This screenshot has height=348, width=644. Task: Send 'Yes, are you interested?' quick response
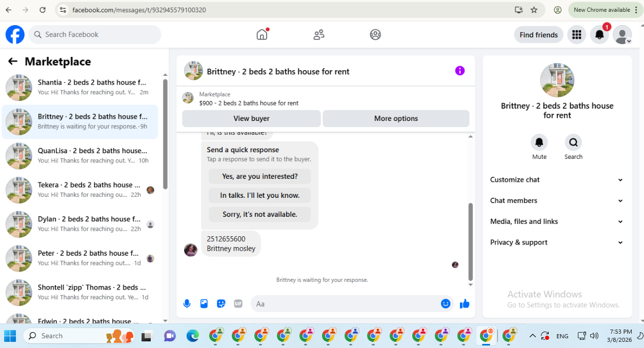point(259,176)
